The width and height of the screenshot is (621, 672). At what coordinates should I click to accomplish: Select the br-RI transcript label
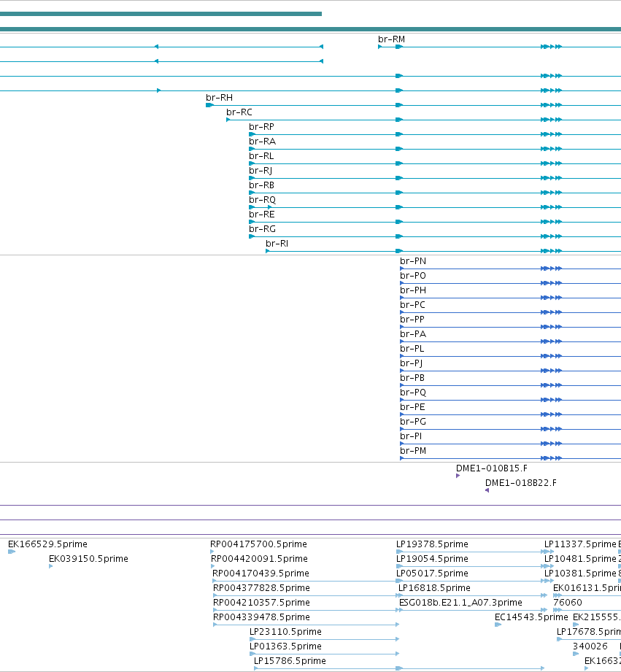click(x=277, y=244)
